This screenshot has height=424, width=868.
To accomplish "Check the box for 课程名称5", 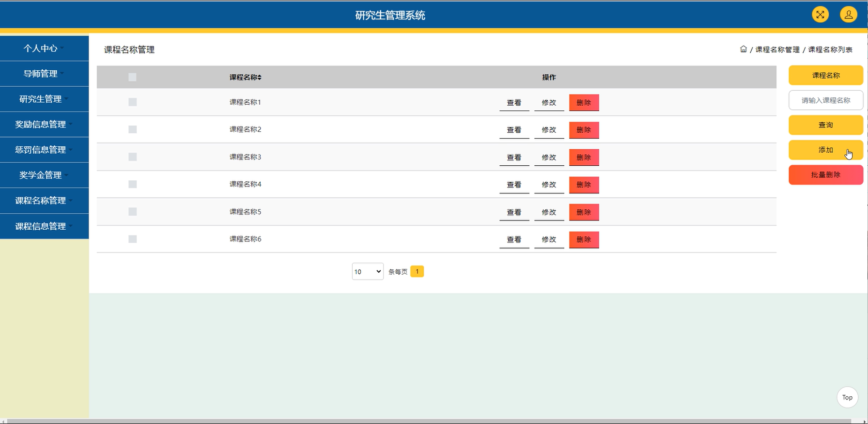I will (x=132, y=211).
